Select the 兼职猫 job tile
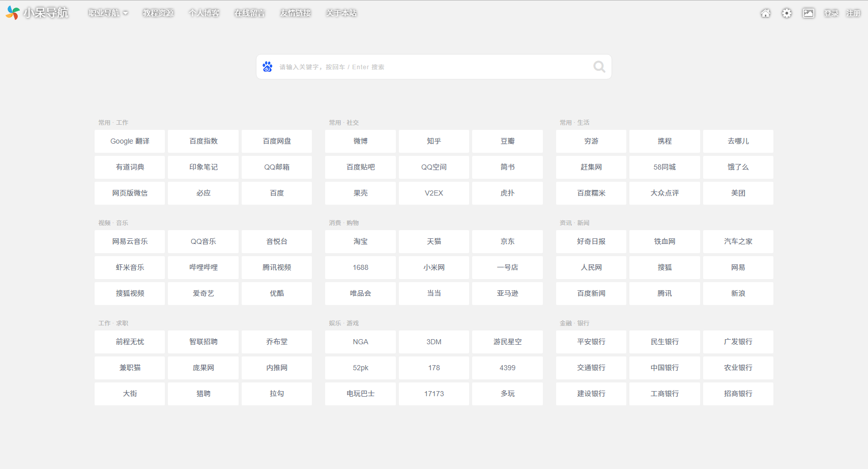Image resolution: width=868 pixels, height=469 pixels. click(130, 368)
